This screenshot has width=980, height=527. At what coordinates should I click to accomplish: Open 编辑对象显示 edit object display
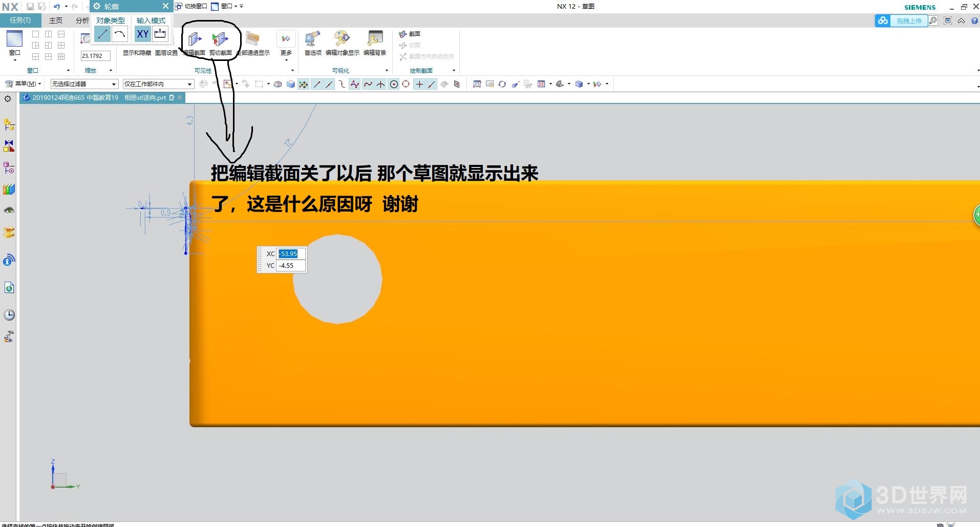342,43
